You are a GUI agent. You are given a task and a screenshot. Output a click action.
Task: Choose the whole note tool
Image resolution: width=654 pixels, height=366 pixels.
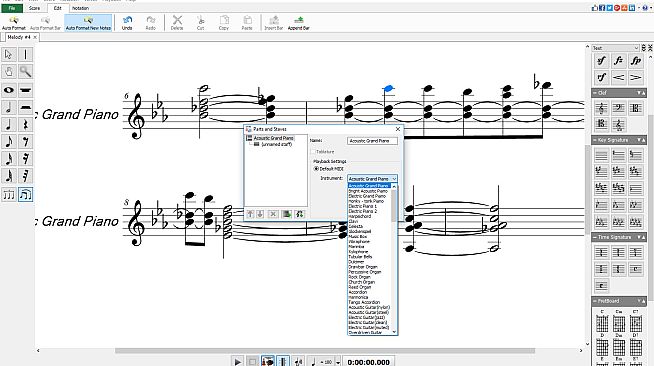click(x=9, y=90)
